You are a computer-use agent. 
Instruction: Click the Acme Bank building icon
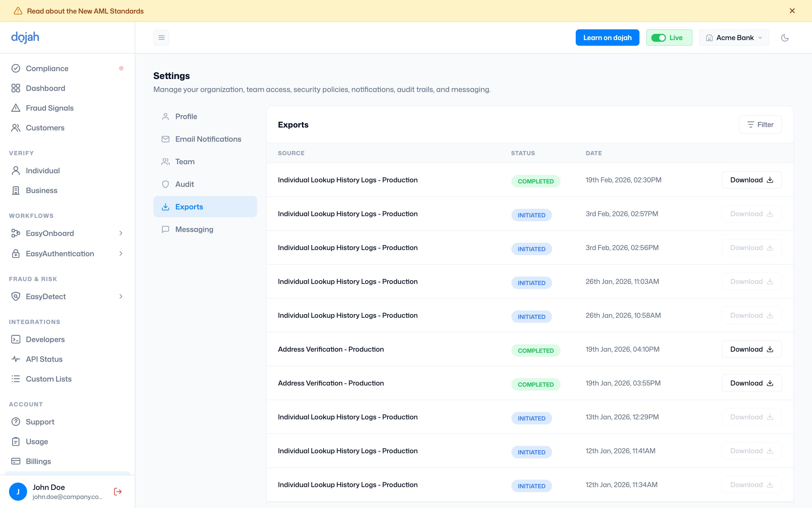pyautogui.click(x=709, y=38)
